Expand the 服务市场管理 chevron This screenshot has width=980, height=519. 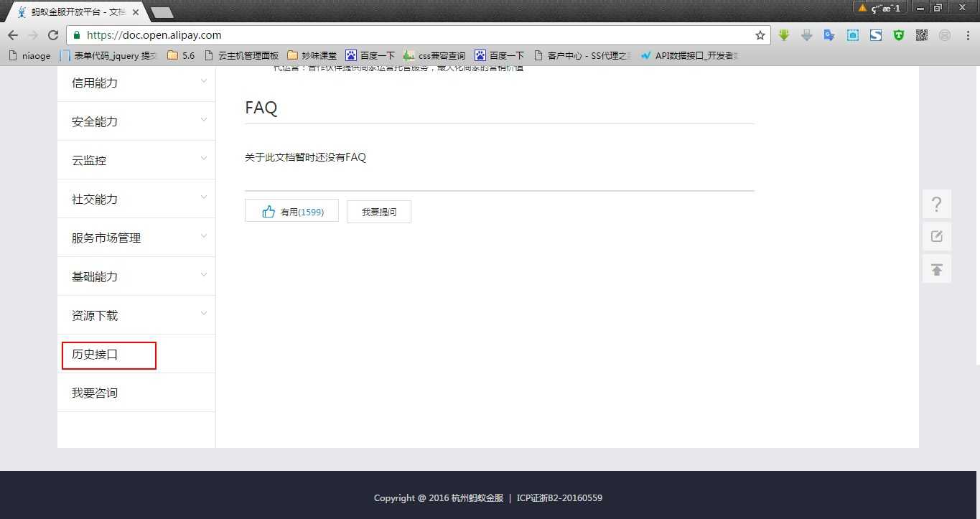[x=204, y=236]
